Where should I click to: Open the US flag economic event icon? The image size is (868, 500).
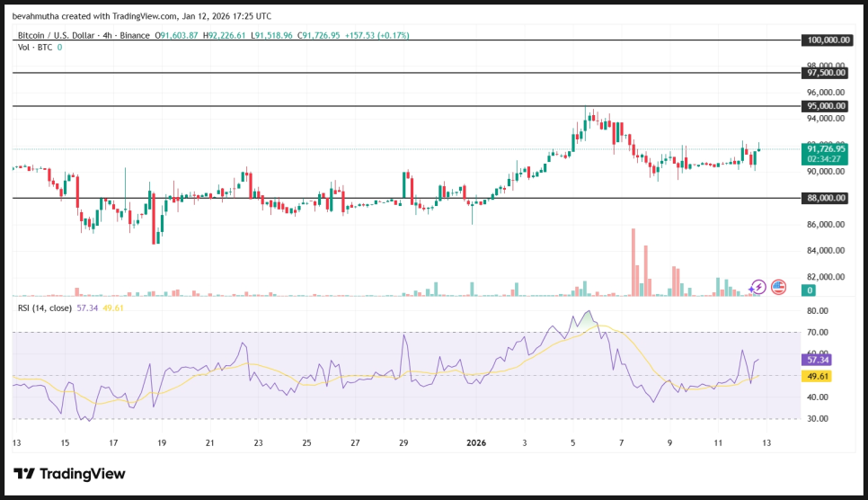tap(778, 287)
